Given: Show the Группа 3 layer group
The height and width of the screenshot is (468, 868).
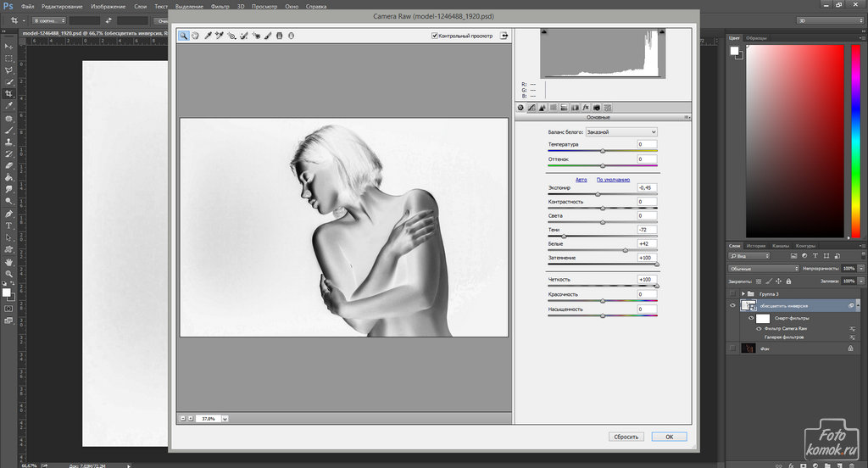Looking at the screenshot, I should [732, 293].
